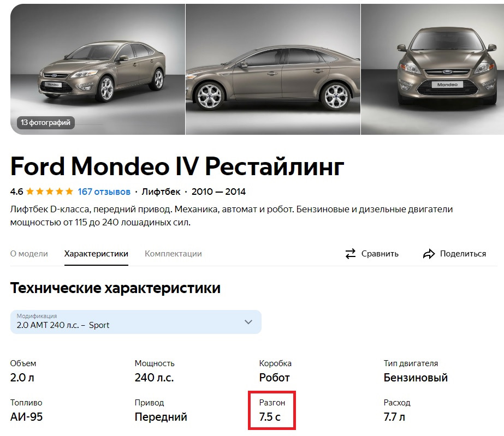This screenshot has width=504, height=436.
Task: Expand the modification dropdown chevron
Action: click(x=248, y=322)
